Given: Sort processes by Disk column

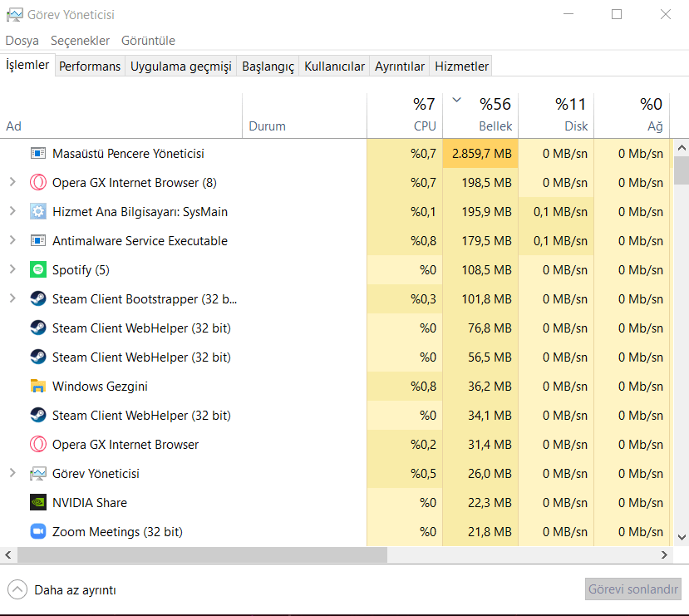Looking at the screenshot, I should [x=556, y=116].
